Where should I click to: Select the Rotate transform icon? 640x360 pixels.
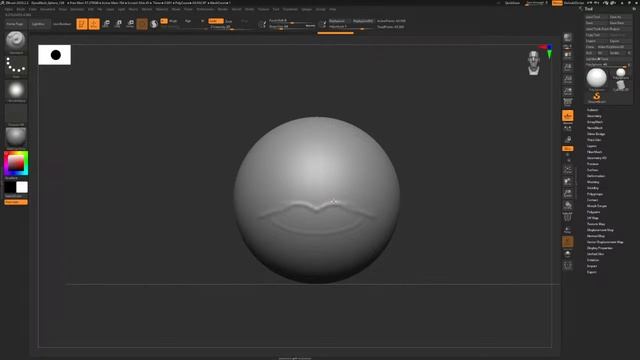(130, 24)
